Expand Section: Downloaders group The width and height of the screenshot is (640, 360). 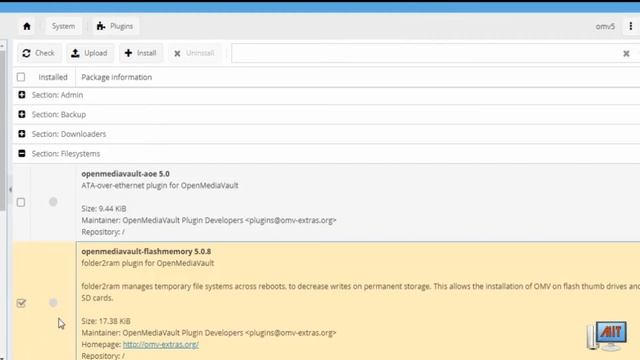point(22,134)
